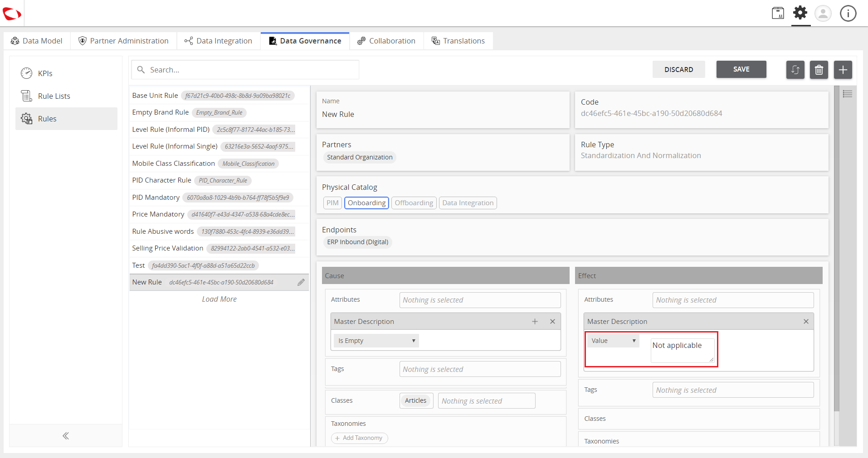The height and width of the screenshot is (458, 868).
Task: Open KPIs section
Action: [66, 73]
